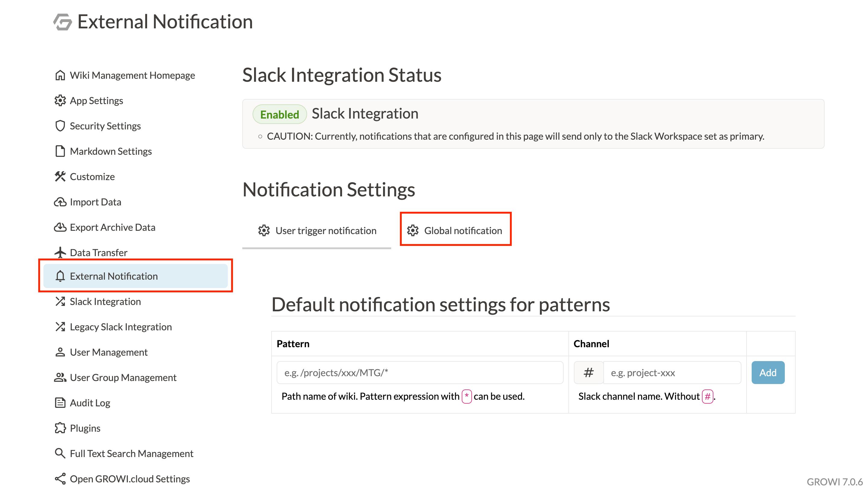868x489 pixels.
Task: Click the person icon beside User Management
Action: (60, 352)
